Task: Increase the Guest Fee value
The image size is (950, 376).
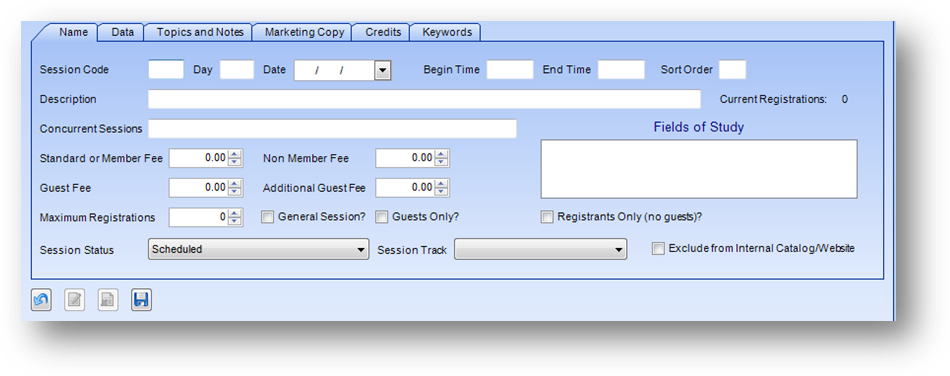Action: (x=235, y=184)
